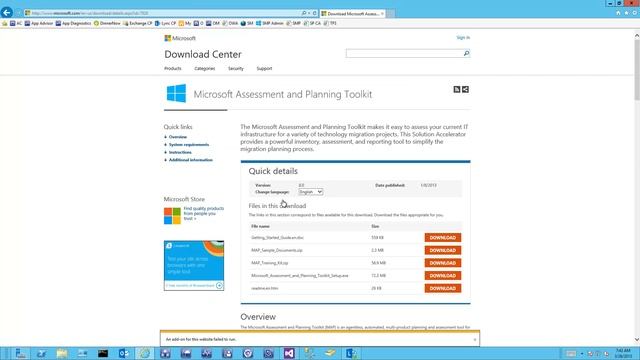Open the Security menu

click(236, 69)
